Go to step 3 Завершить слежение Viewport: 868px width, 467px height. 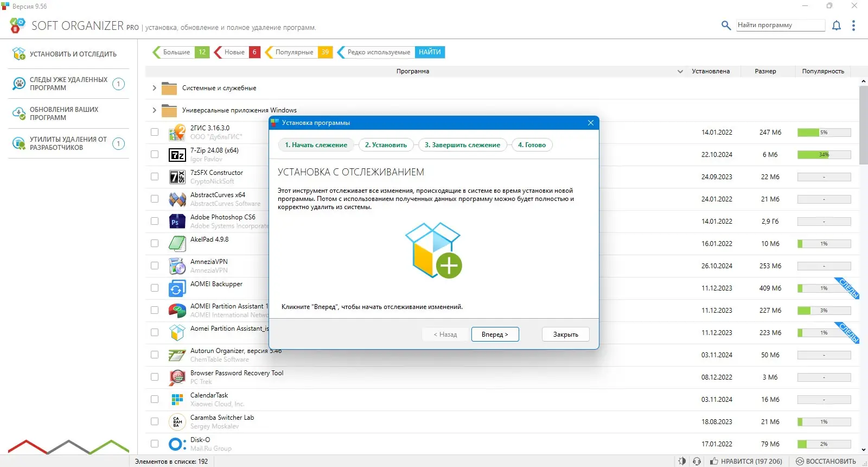tap(462, 145)
